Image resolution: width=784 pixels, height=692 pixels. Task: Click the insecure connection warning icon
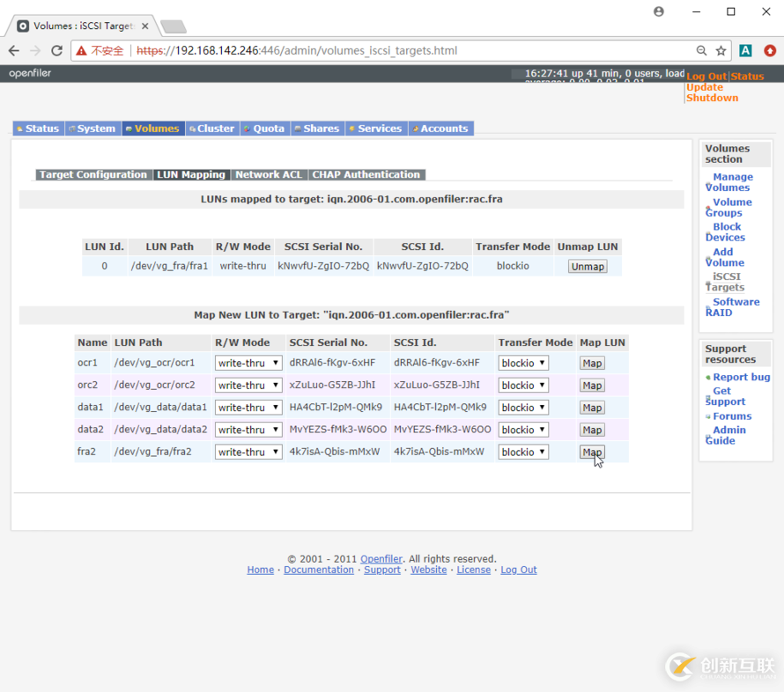click(x=82, y=51)
